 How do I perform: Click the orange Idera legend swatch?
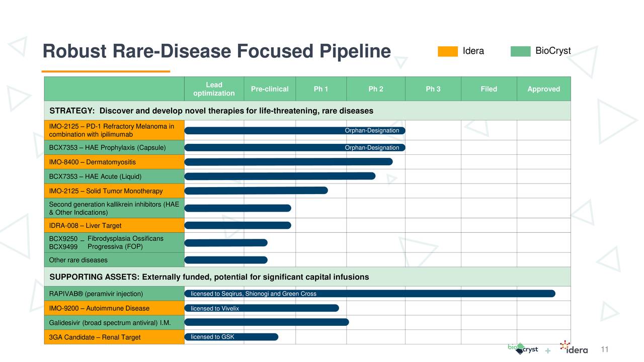[448, 51]
